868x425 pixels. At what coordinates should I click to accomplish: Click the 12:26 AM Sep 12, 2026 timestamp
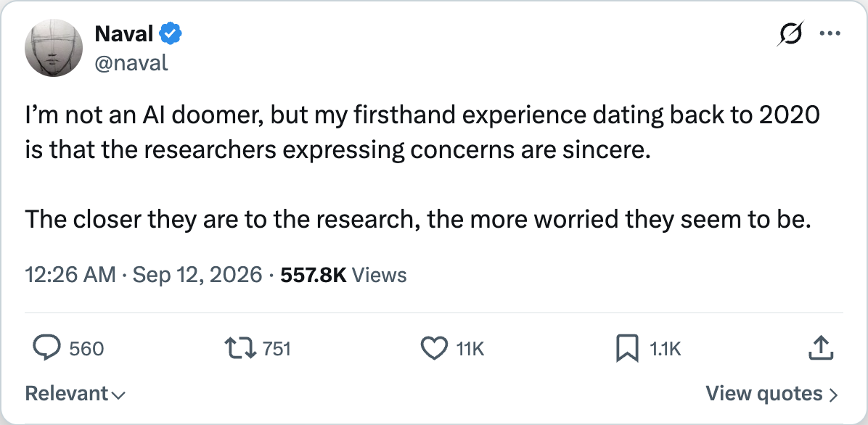click(x=144, y=275)
